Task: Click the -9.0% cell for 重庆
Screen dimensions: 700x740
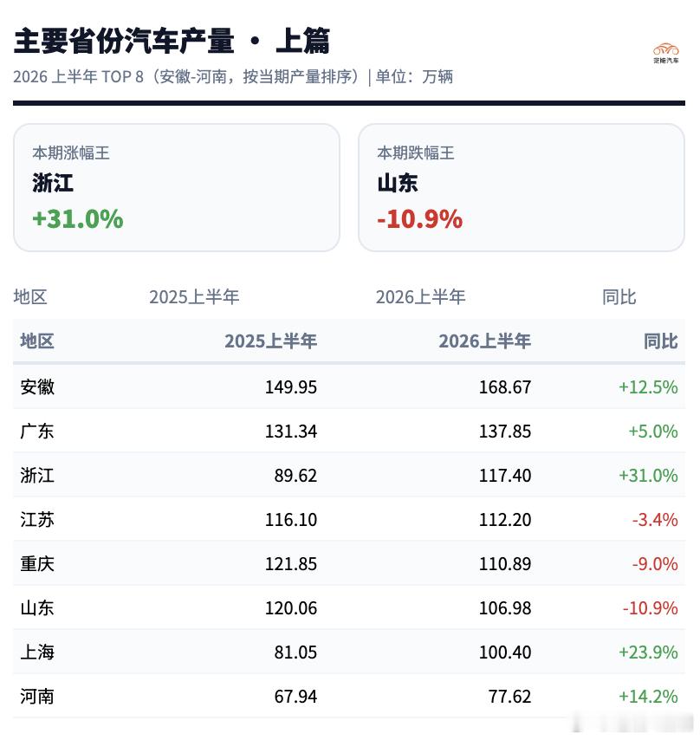Action: point(655,564)
